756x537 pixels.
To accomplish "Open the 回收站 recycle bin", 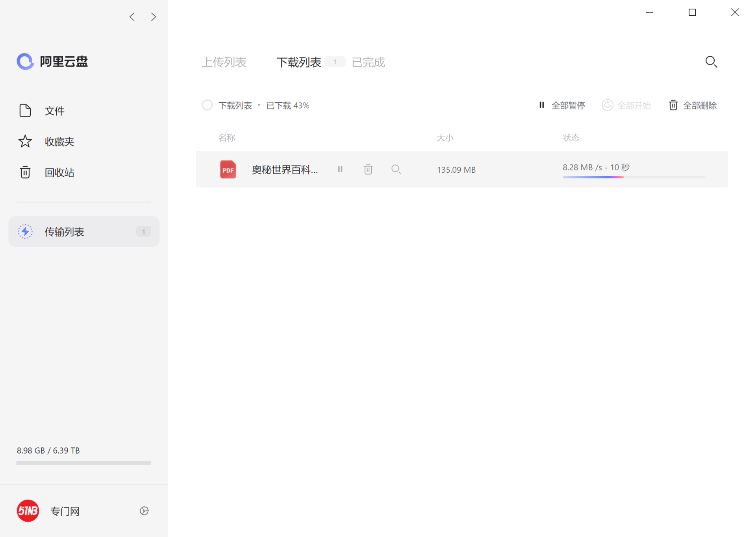I will (59, 172).
